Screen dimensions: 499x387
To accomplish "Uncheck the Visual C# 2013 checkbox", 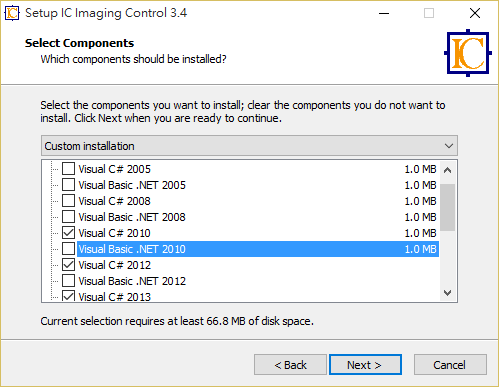I will coord(68,296).
